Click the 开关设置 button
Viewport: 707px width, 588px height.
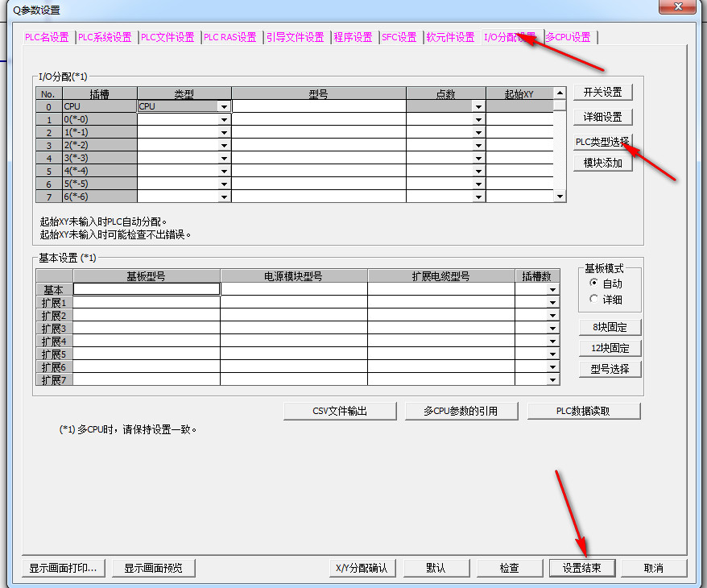tap(602, 92)
